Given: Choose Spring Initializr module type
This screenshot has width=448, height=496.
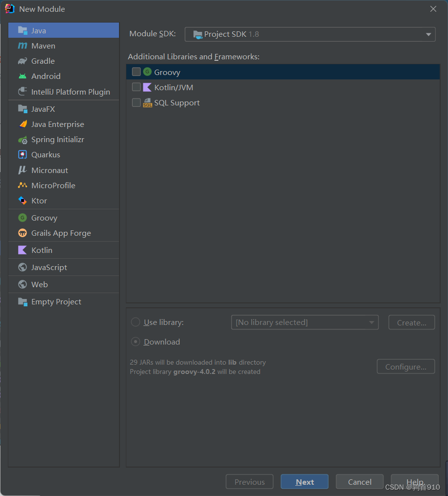Looking at the screenshot, I should click(x=64, y=140).
